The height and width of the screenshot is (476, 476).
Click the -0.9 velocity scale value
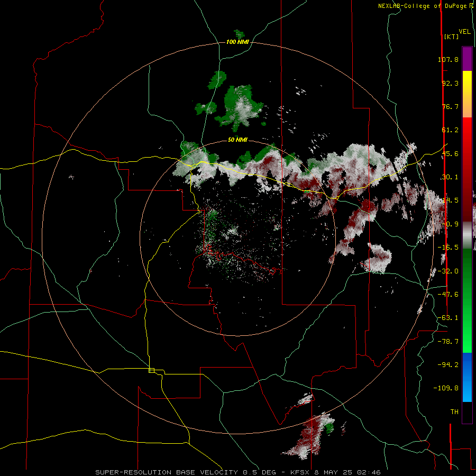coord(450,224)
